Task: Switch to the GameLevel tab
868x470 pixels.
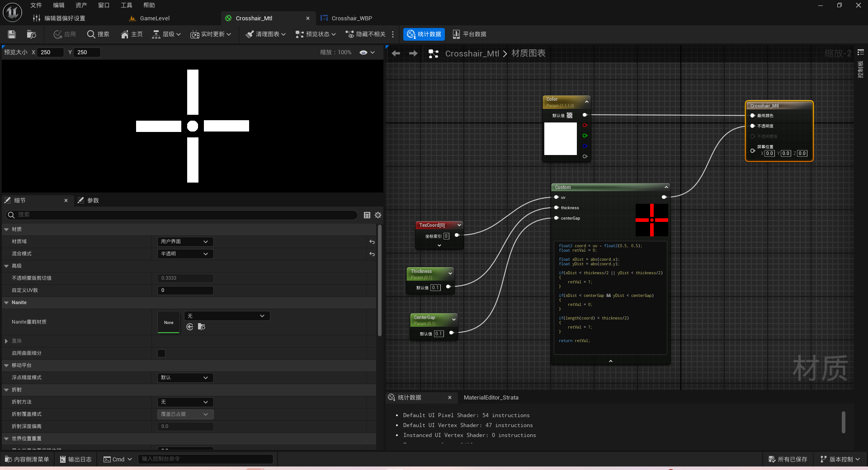Action: 155,19
